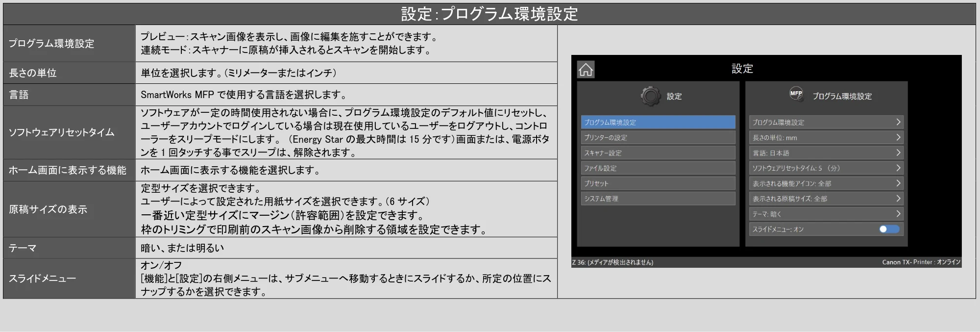Click the 言語: 日本語 setting label
Image resolution: width=980 pixels, height=332 pixels.
coord(771,153)
